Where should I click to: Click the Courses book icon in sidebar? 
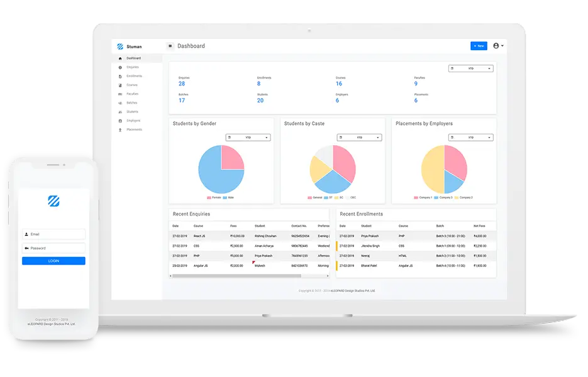tap(120, 85)
